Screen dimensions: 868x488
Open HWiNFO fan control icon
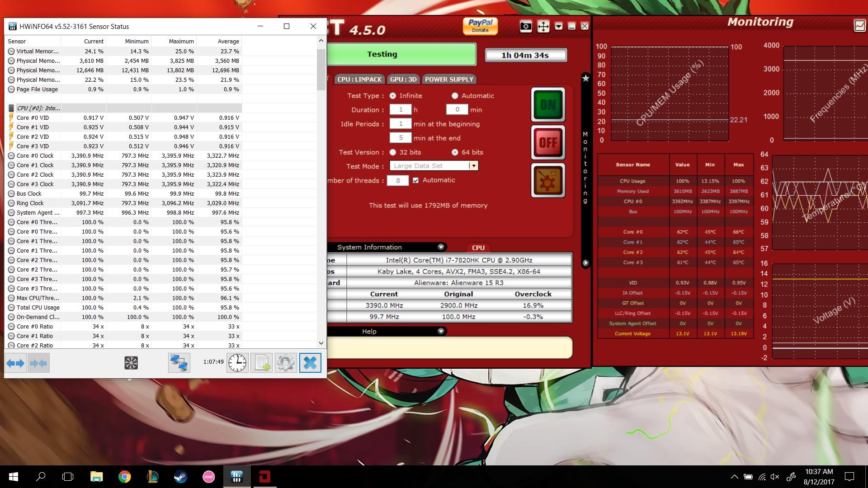point(131,363)
